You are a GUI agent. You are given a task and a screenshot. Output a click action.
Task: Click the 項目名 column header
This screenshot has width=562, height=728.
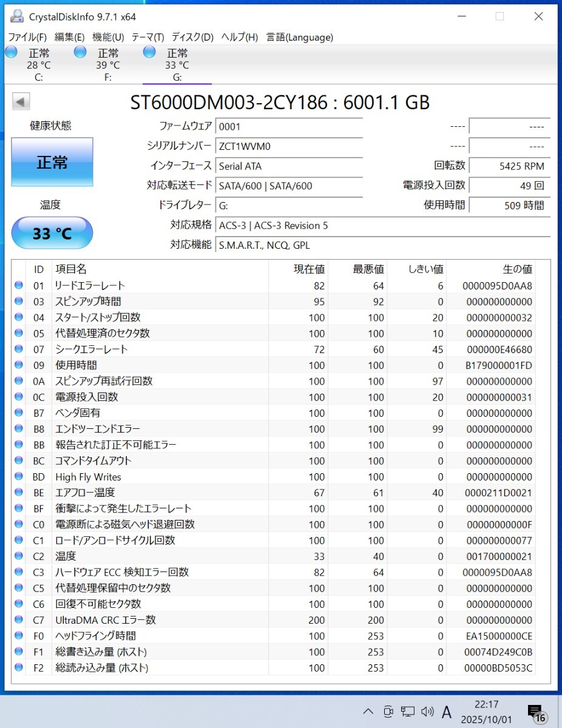point(71,269)
